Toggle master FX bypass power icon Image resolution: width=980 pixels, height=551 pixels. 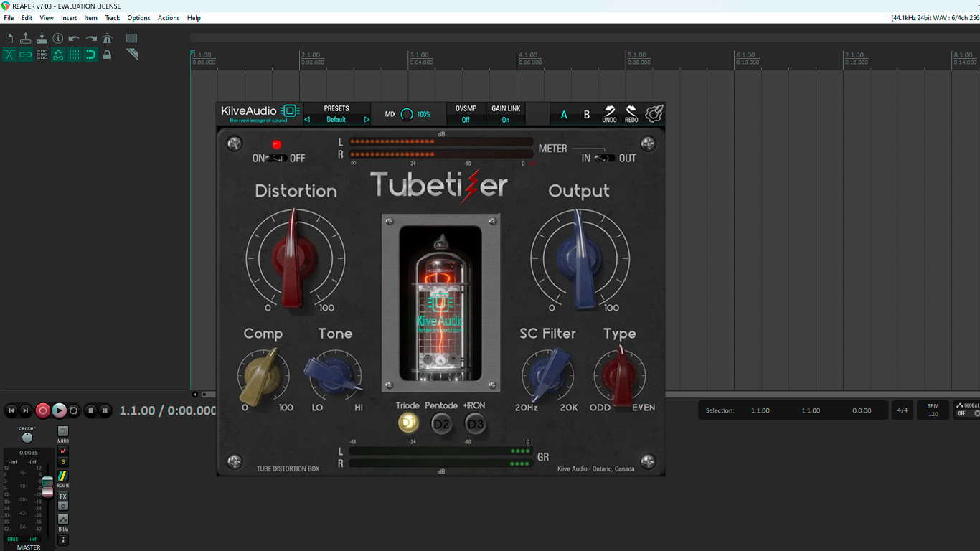click(x=63, y=506)
